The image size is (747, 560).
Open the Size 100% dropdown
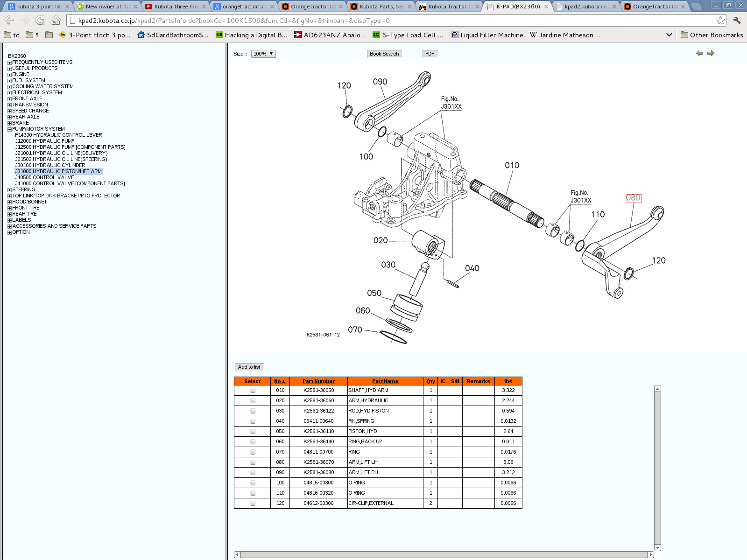(x=263, y=54)
